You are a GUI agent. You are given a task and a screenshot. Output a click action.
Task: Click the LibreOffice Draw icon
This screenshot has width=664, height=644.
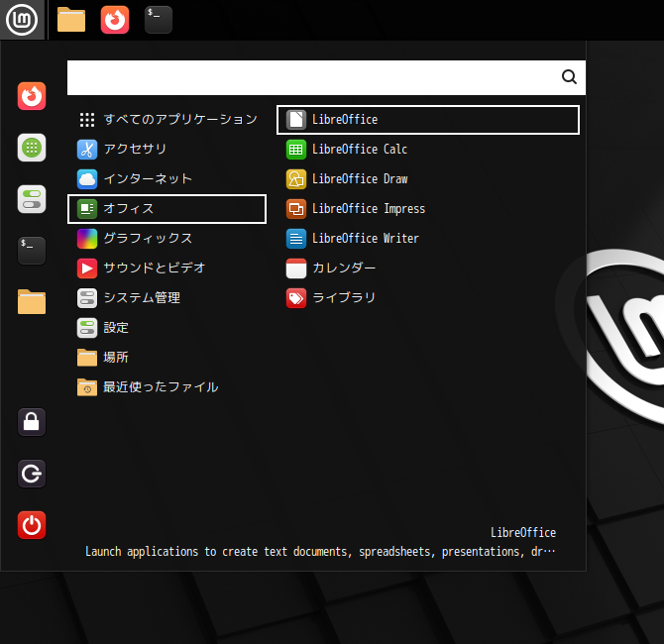tap(296, 179)
